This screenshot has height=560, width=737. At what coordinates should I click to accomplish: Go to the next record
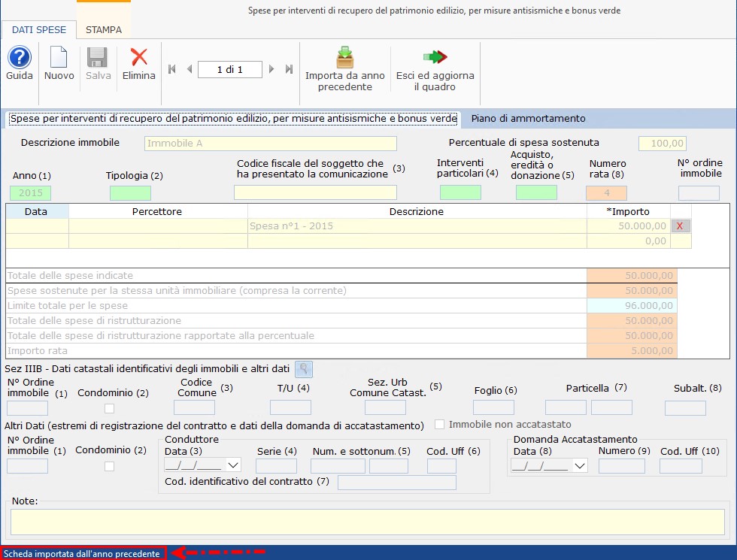tap(271, 69)
